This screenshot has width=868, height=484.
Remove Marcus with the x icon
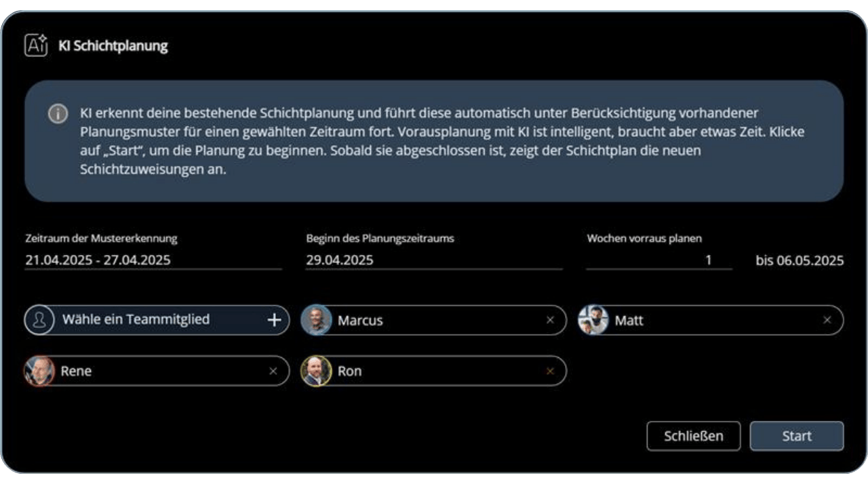(x=550, y=320)
